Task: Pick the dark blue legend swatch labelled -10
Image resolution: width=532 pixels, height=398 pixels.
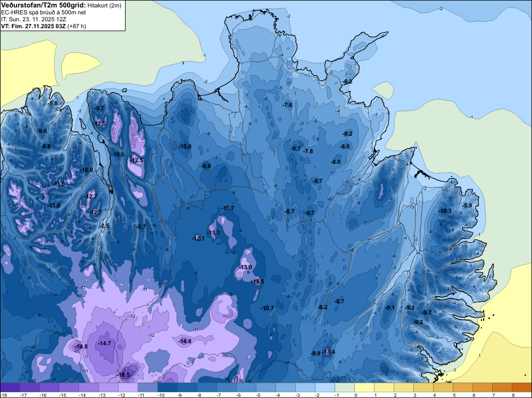Action: pos(167,387)
